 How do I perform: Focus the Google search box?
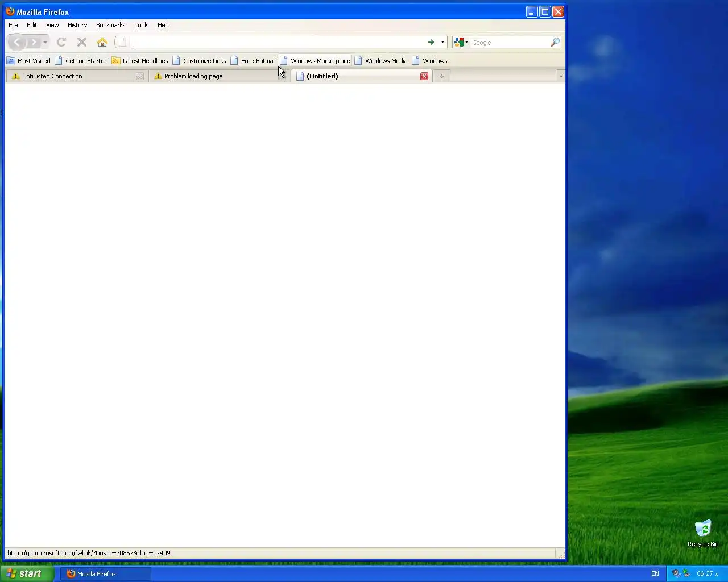(510, 42)
